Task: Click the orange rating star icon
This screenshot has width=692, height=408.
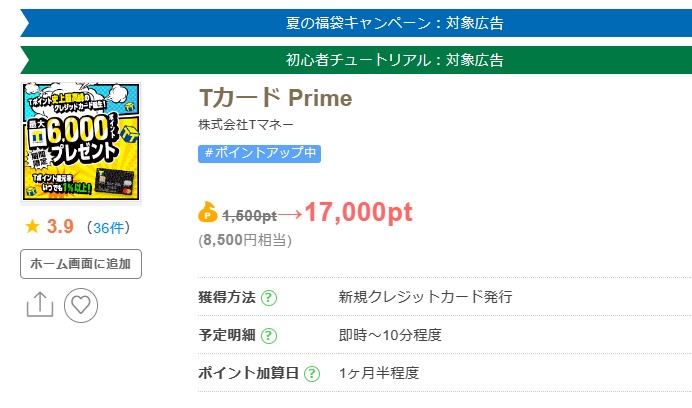Action: point(32,227)
